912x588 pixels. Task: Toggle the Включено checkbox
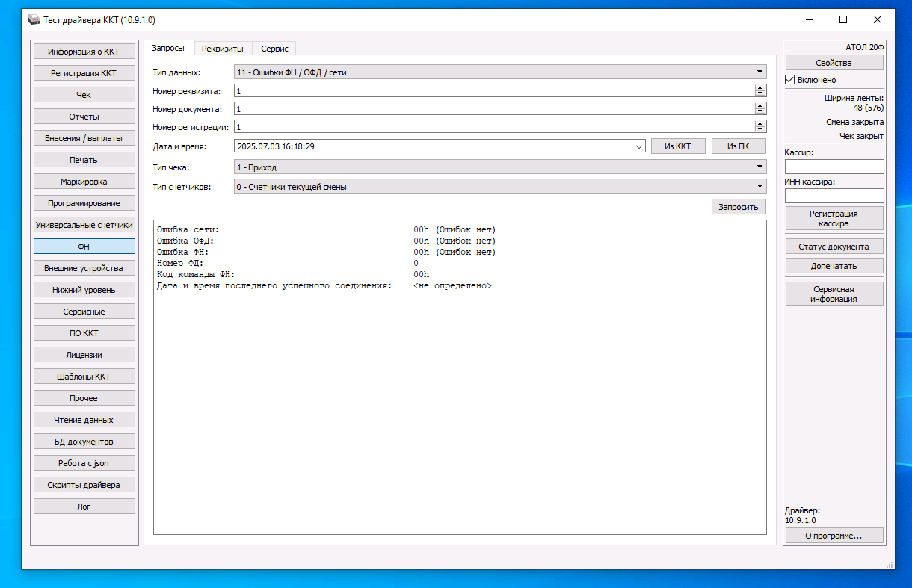coord(790,80)
